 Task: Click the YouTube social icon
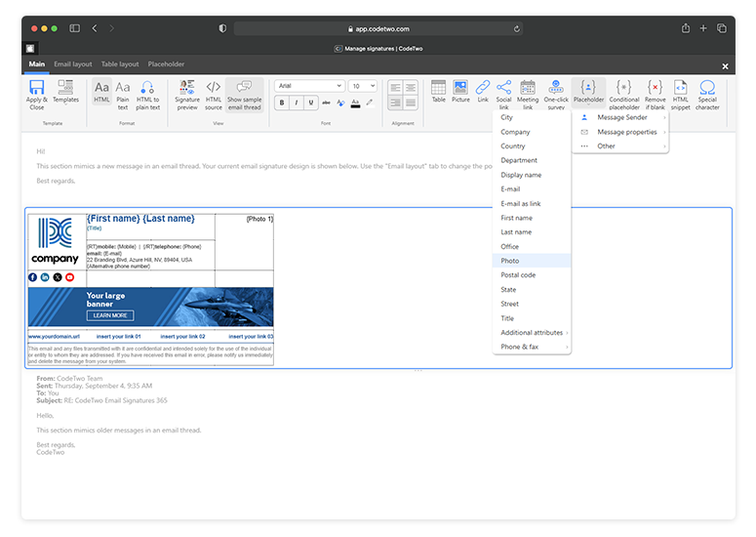(70, 277)
